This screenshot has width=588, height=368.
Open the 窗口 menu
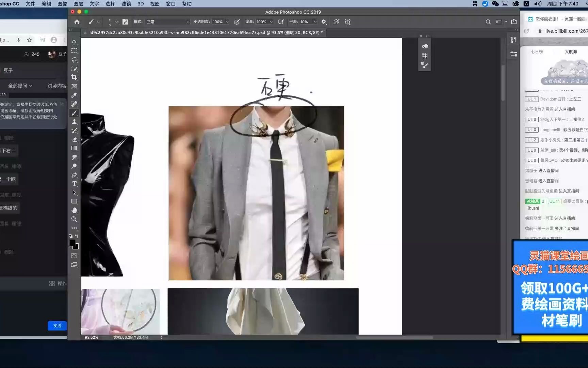pos(171,4)
